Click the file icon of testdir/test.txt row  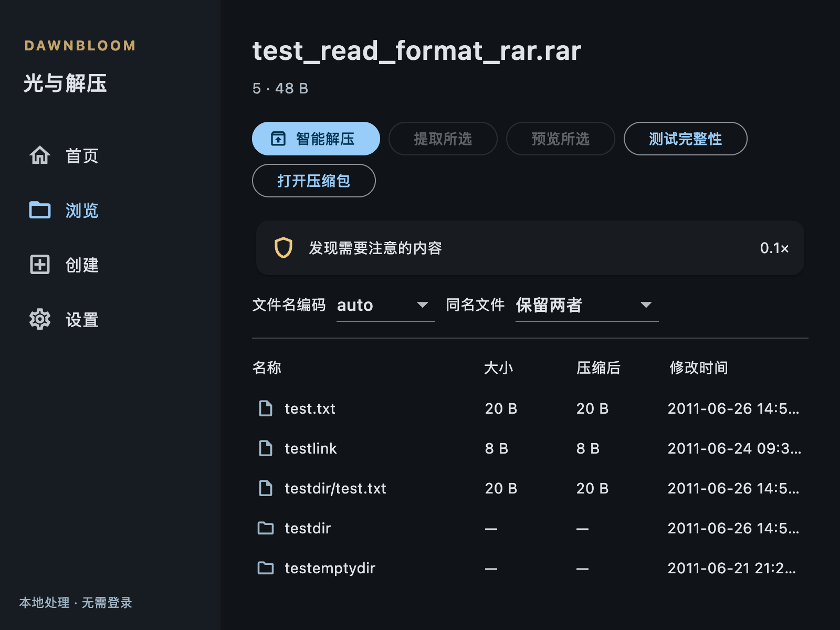266,488
